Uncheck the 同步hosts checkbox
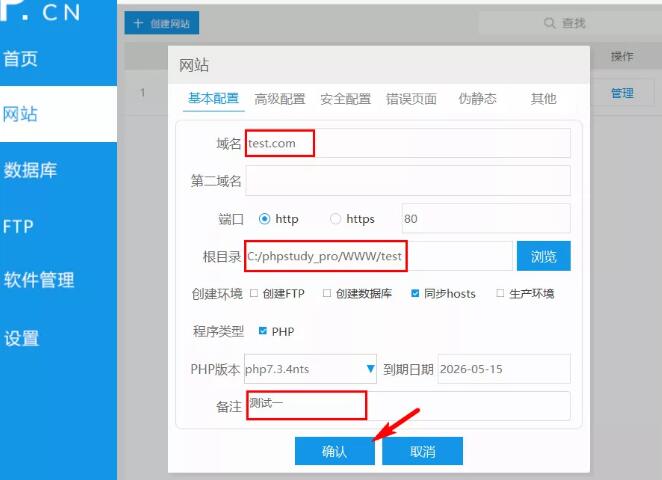Image resolution: width=662 pixels, height=480 pixels. (415, 293)
